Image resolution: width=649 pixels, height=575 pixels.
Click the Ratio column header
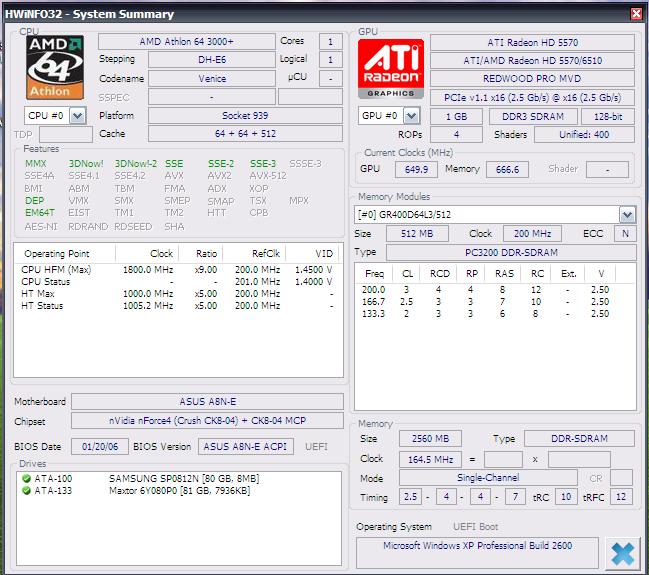point(201,254)
